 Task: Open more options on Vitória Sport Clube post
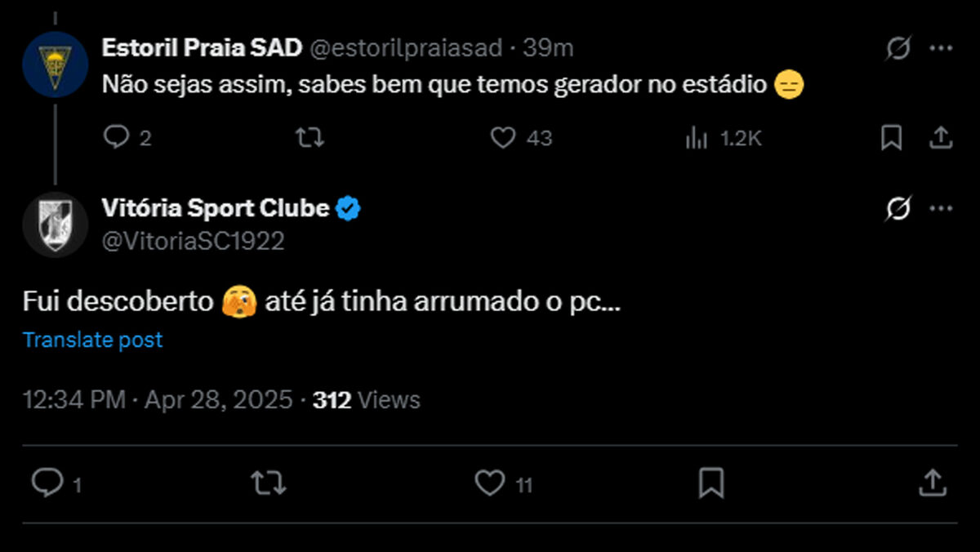pos(941,210)
